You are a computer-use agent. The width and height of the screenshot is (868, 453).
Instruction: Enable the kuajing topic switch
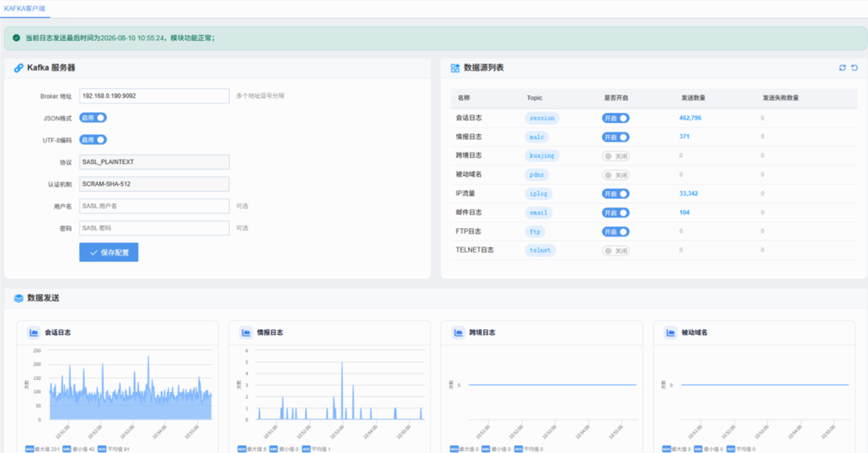(616, 156)
